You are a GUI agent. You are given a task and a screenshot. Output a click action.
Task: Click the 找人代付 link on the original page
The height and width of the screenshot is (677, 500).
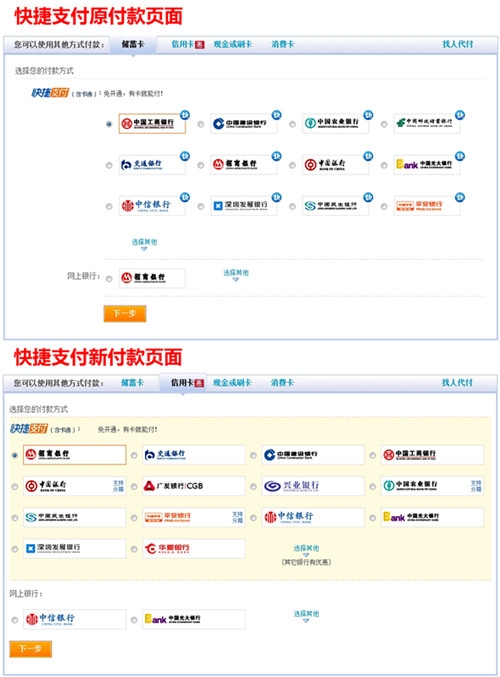(x=458, y=44)
